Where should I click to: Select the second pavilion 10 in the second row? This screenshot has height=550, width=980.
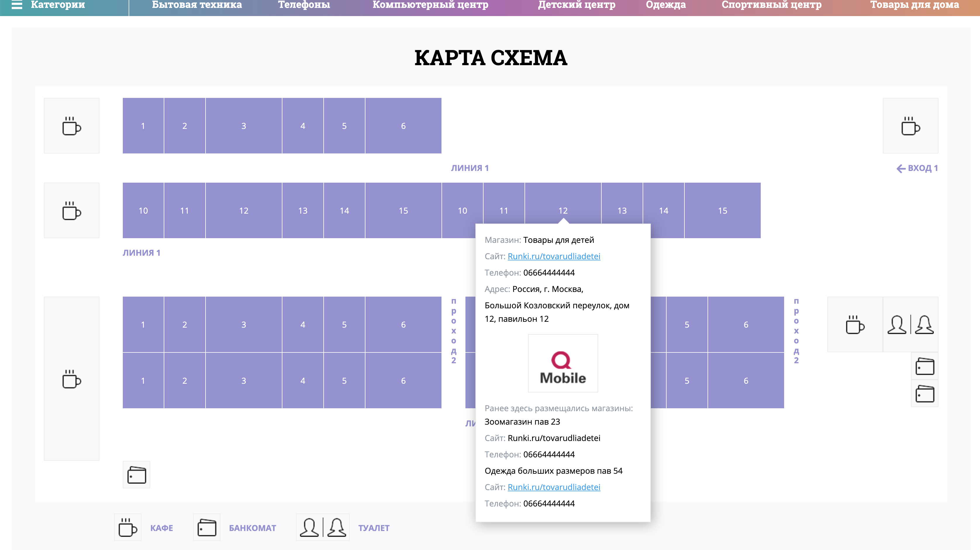point(462,210)
